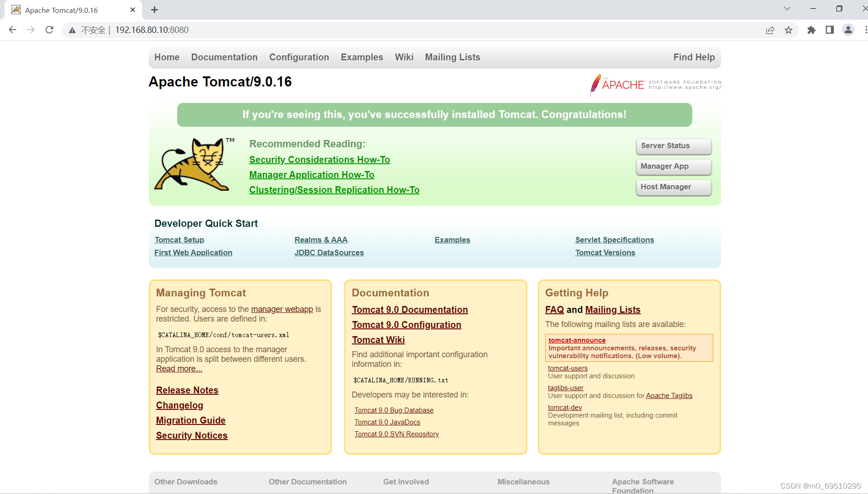Click the Manager App button
The width and height of the screenshot is (868, 494).
pyautogui.click(x=673, y=167)
